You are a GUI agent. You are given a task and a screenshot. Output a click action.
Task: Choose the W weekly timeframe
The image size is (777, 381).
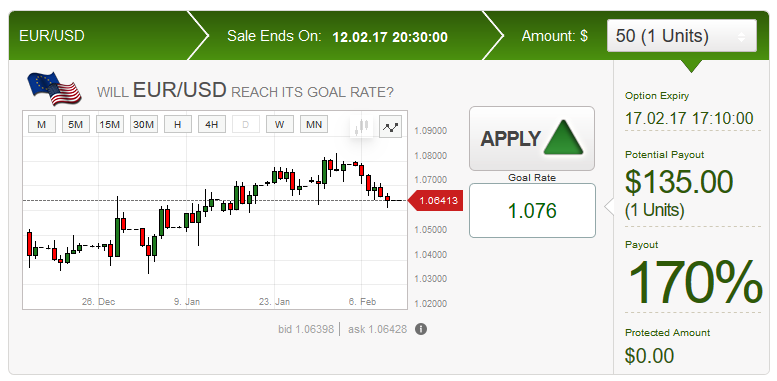(279, 125)
